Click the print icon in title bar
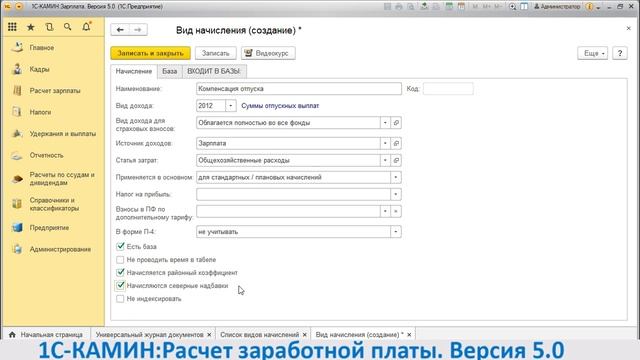 click(x=399, y=7)
